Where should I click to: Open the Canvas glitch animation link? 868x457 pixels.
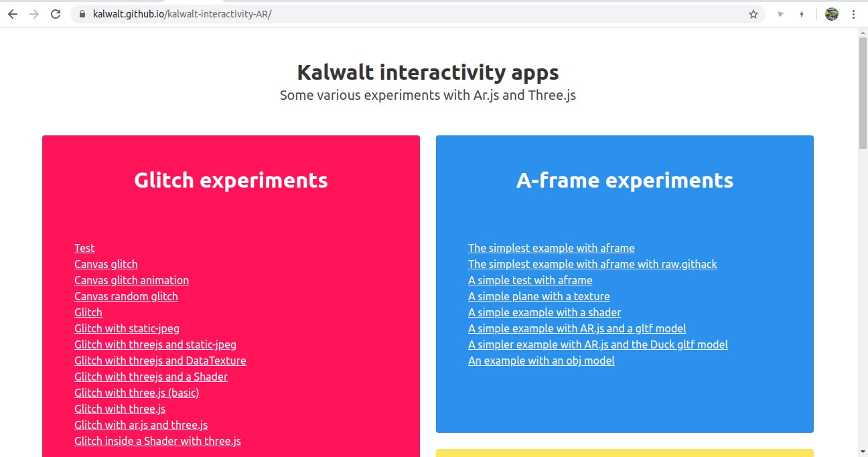(131, 280)
